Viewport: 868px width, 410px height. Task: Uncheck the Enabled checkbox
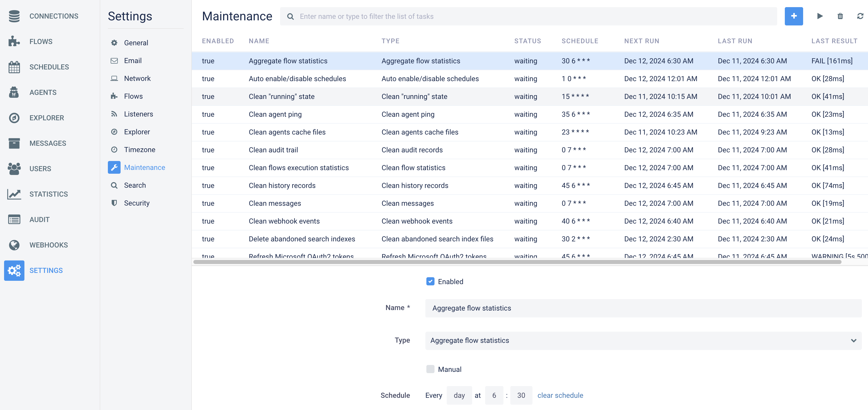click(430, 281)
